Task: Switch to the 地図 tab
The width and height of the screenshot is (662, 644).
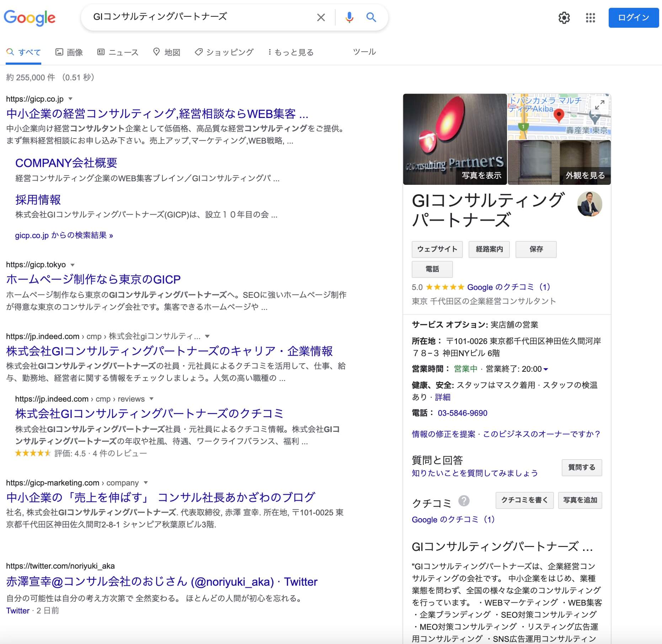Action: (166, 52)
